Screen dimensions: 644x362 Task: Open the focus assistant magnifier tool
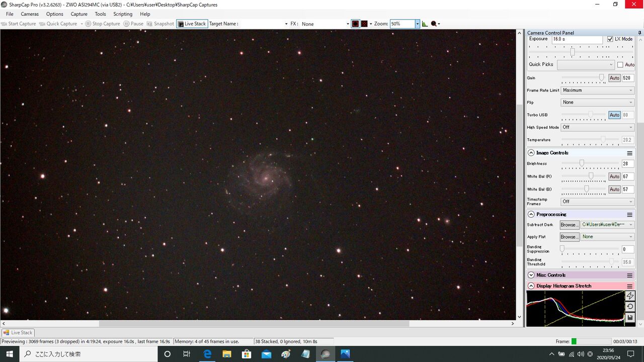click(x=434, y=24)
